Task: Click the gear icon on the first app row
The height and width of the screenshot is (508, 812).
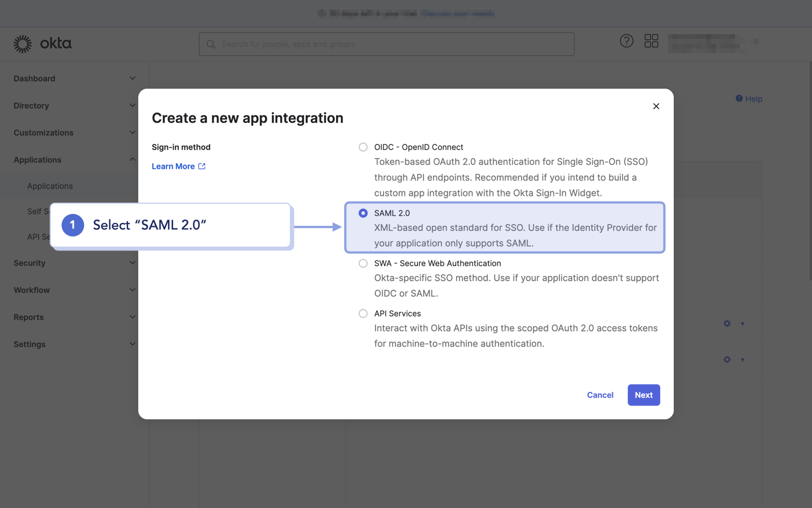Action: (727, 323)
